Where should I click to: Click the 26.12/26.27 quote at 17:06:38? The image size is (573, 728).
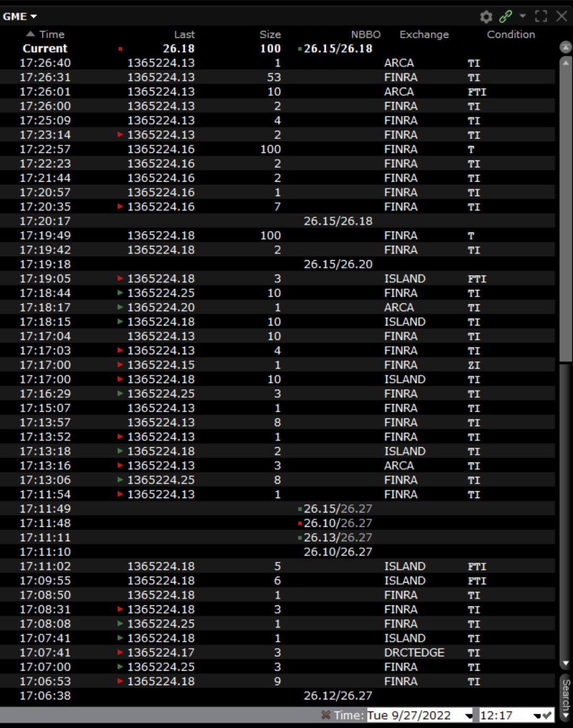tap(338, 695)
